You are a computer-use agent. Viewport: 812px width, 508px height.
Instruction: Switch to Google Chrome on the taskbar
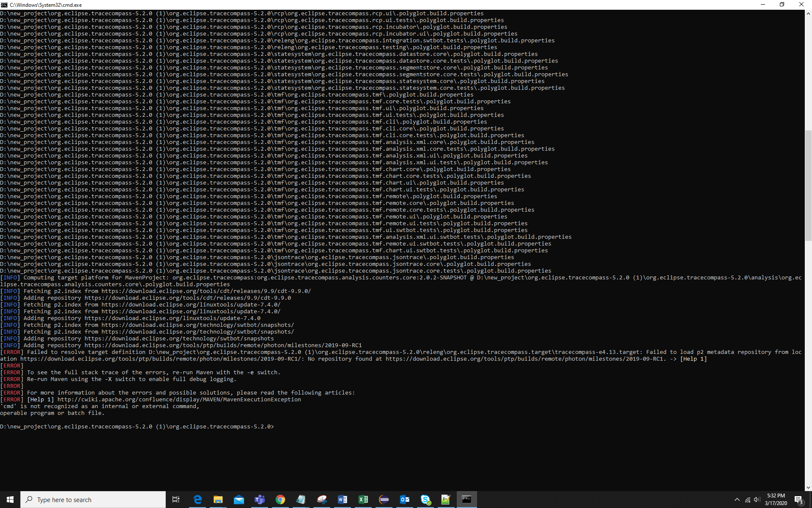tap(280, 500)
